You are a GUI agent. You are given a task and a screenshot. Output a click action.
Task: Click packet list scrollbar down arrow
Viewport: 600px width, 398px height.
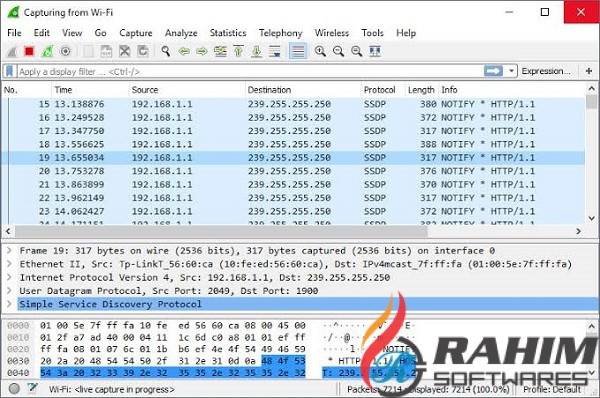click(592, 219)
